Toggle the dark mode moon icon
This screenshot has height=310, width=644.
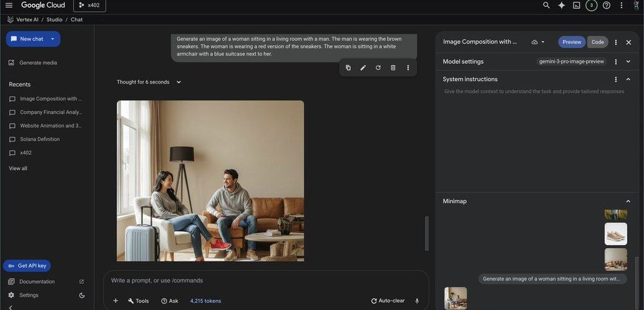82,295
